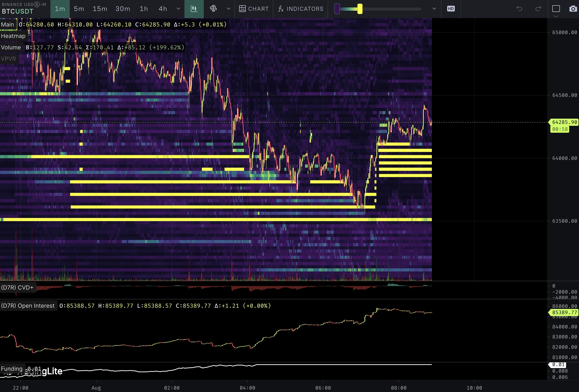
Task: Click the 84000.00 open interest axis label
Action: (565, 327)
